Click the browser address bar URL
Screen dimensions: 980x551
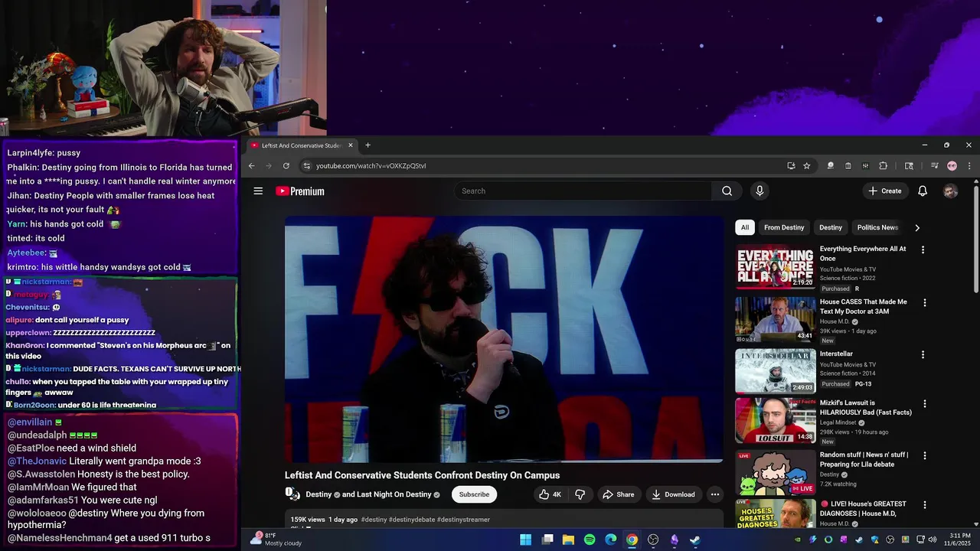click(371, 165)
